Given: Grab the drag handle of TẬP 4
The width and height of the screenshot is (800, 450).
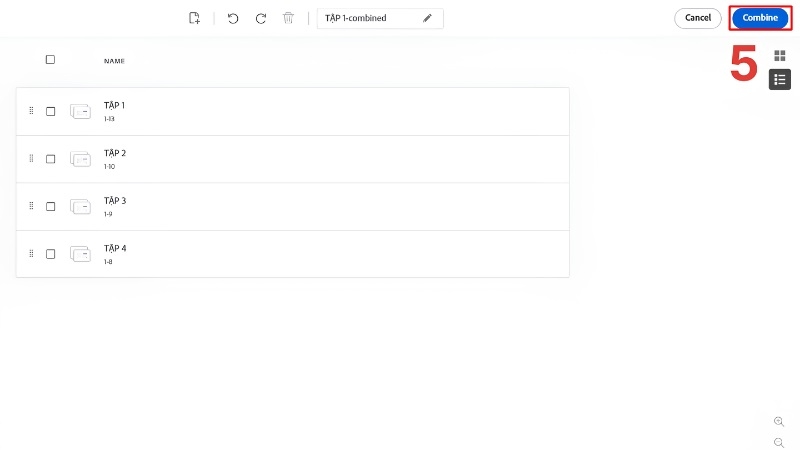Looking at the screenshot, I should pyautogui.click(x=31, y=254).
